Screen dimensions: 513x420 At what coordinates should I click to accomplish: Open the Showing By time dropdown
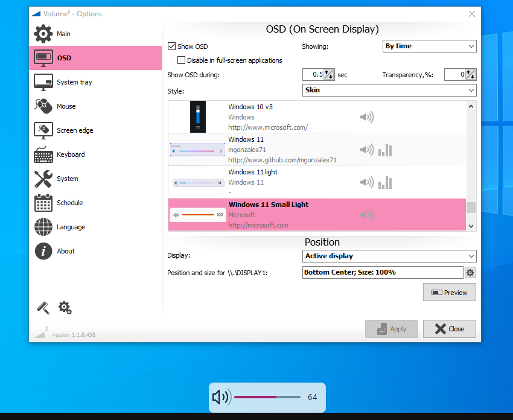[x=429, y=46]
